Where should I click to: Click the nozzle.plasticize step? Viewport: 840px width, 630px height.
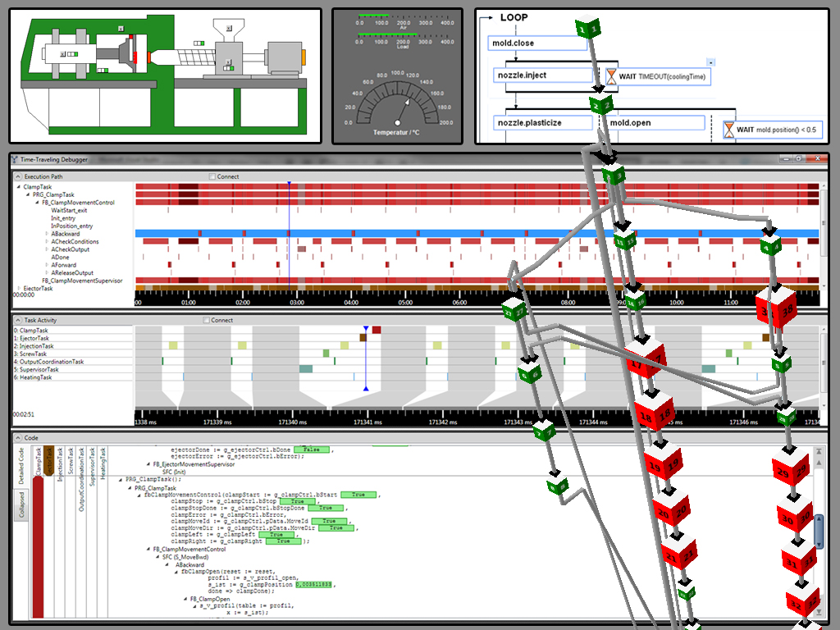(543, 123)
